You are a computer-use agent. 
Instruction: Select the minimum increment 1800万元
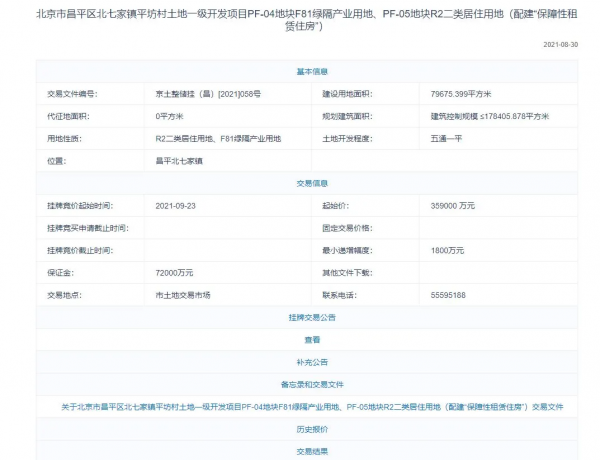[x=447, y=251]
